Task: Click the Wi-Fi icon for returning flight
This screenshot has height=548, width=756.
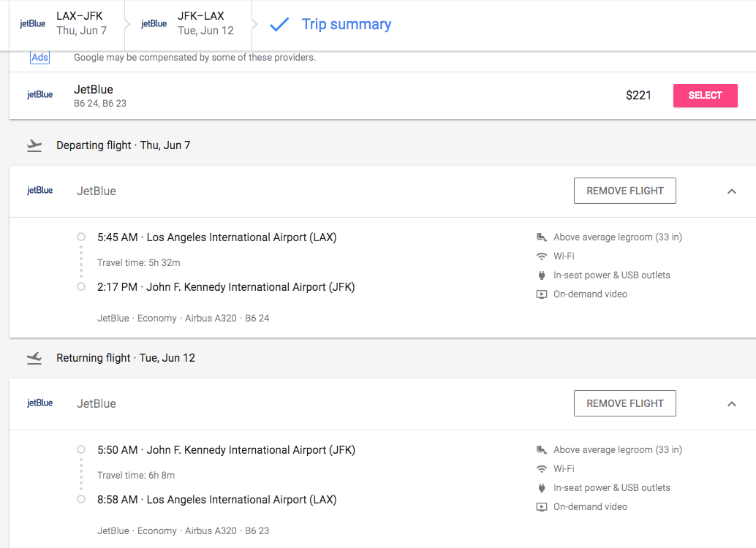Action: pos(542,469)
